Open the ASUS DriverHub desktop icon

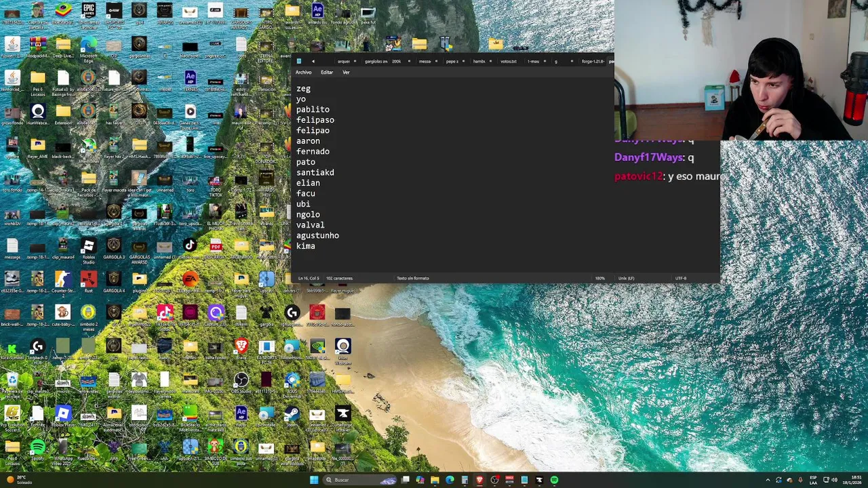click(x=292, y=382)
